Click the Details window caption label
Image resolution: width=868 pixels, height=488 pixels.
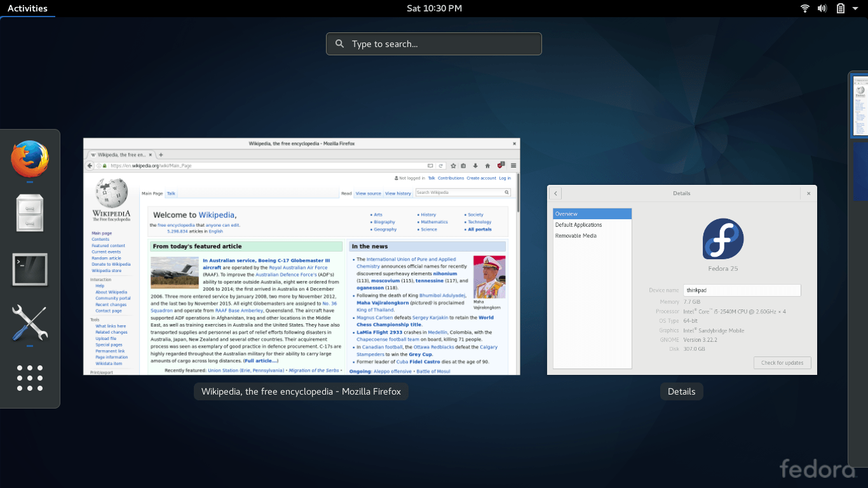(681, 391)
